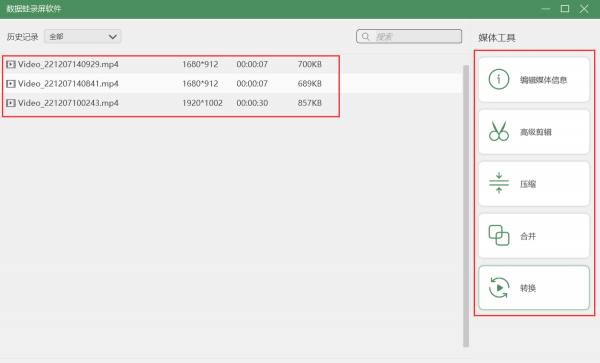Click the info icon for editing media information
600x363 pixels.
pyautogui.click(x=499, y=79)
